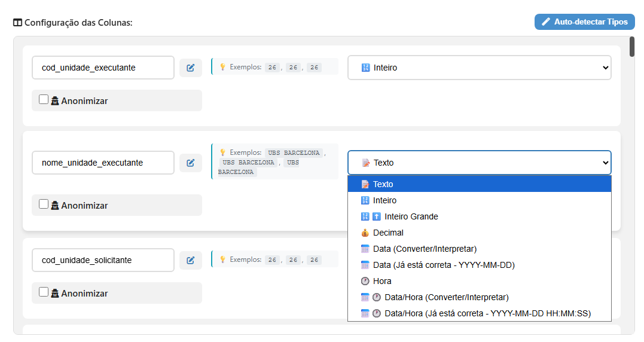The height and width of the screenshot is (342, 644).
Task: Click the pencil icon in Auto-detectar Tipos
Action: (545, 22)
